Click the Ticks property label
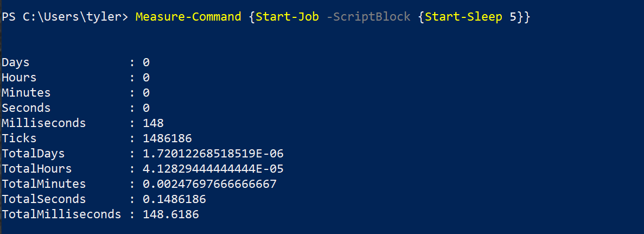 click(x=19, y=138)
